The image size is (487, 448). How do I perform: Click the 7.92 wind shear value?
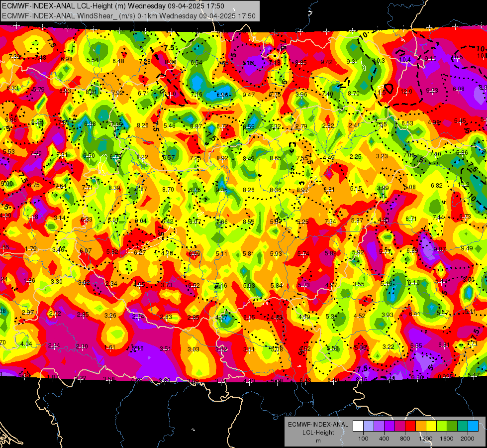point(117,93)
